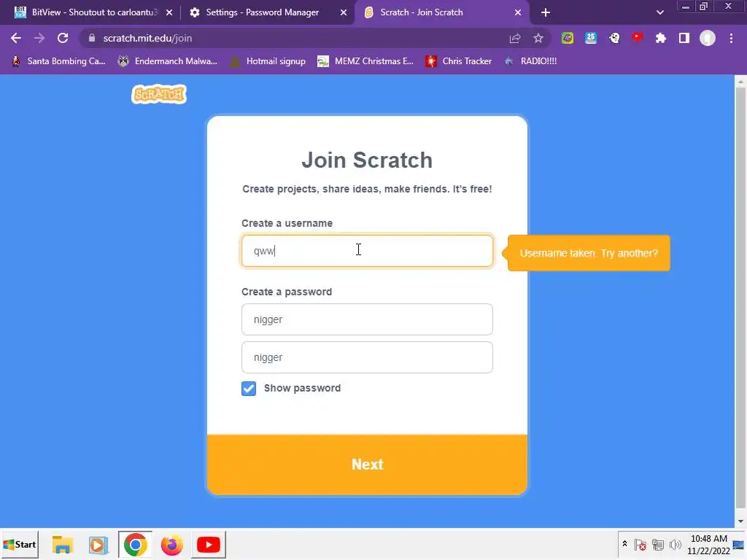Click the volume speaker tray icon
This screenshot has height=560, width=747.
(675, 544)
